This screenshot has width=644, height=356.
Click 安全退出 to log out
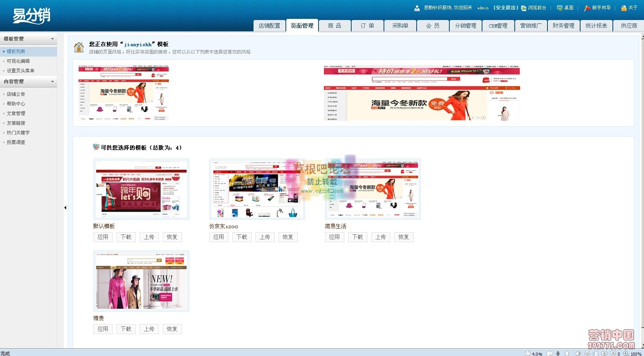coord(505,8)
